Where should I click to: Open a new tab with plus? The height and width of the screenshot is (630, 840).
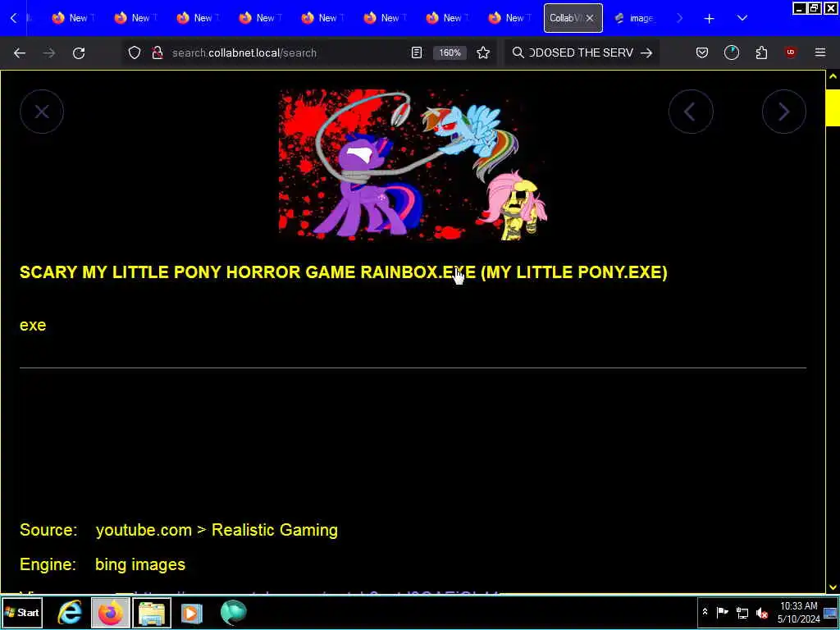[x=710, y=19]
